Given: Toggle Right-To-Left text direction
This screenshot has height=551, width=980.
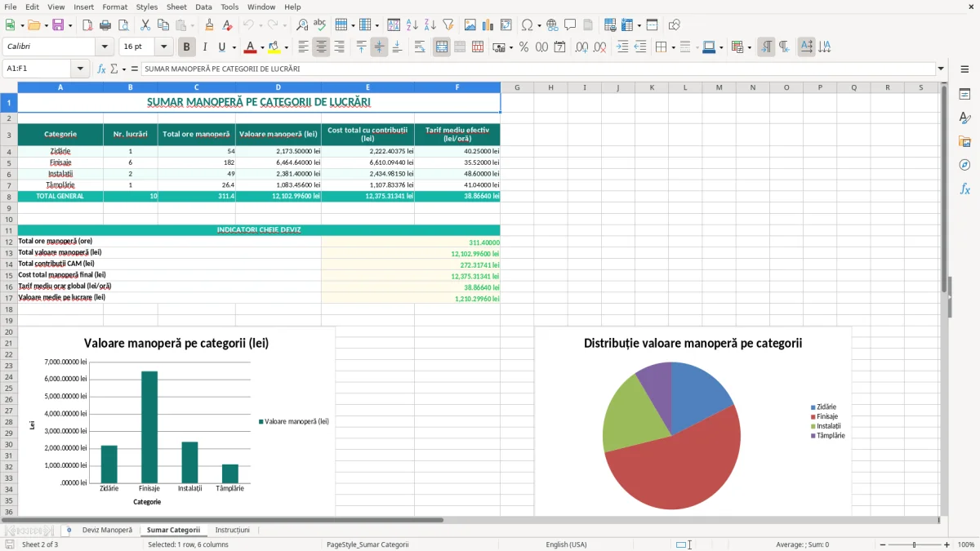Looking at the screenshot, I should [784, 47].
